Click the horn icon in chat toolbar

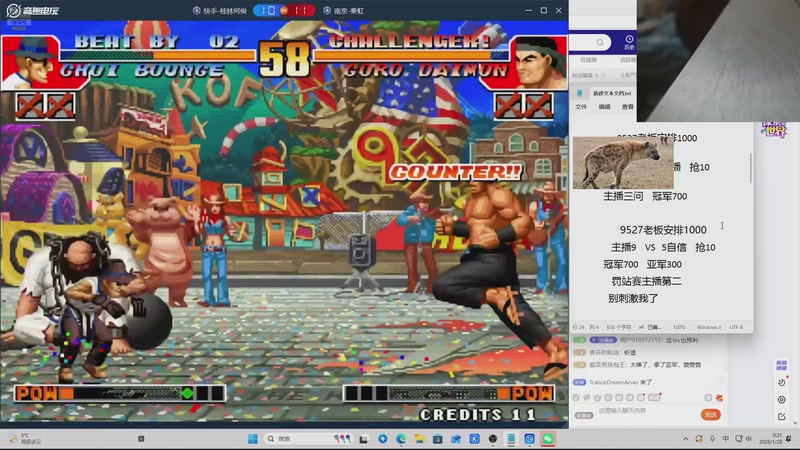coord(587,397)
